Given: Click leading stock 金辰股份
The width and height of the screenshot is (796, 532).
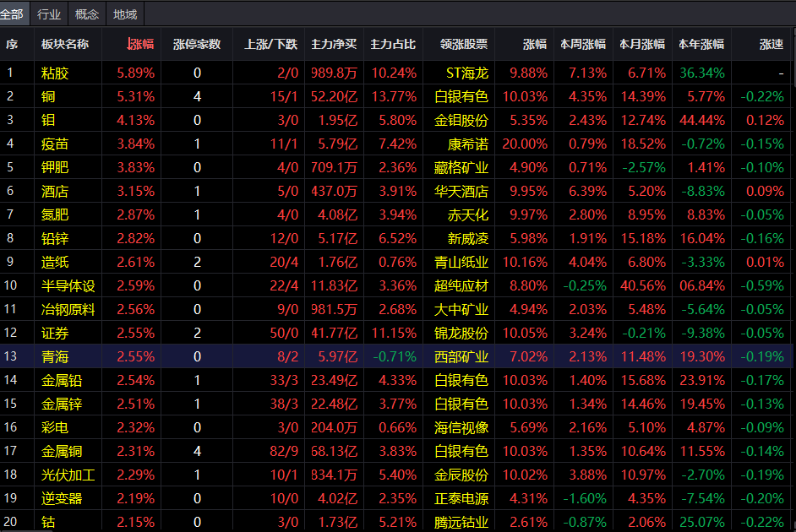Looking at the screenshot, I should tap(461, 475).
